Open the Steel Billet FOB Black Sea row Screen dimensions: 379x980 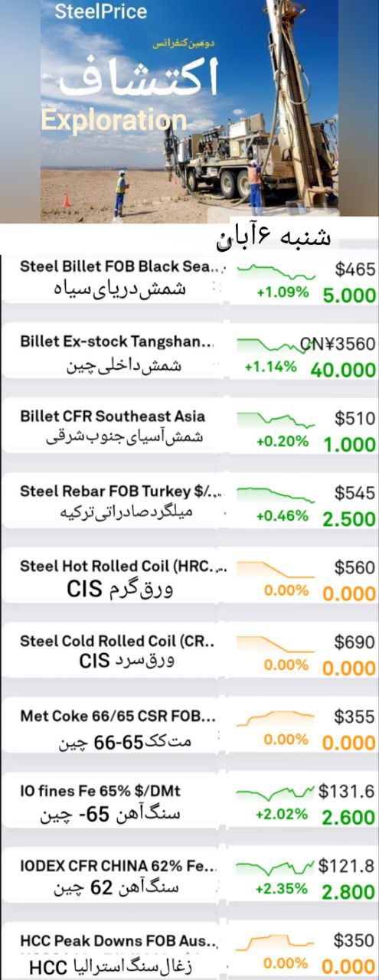tap(189, 279)
